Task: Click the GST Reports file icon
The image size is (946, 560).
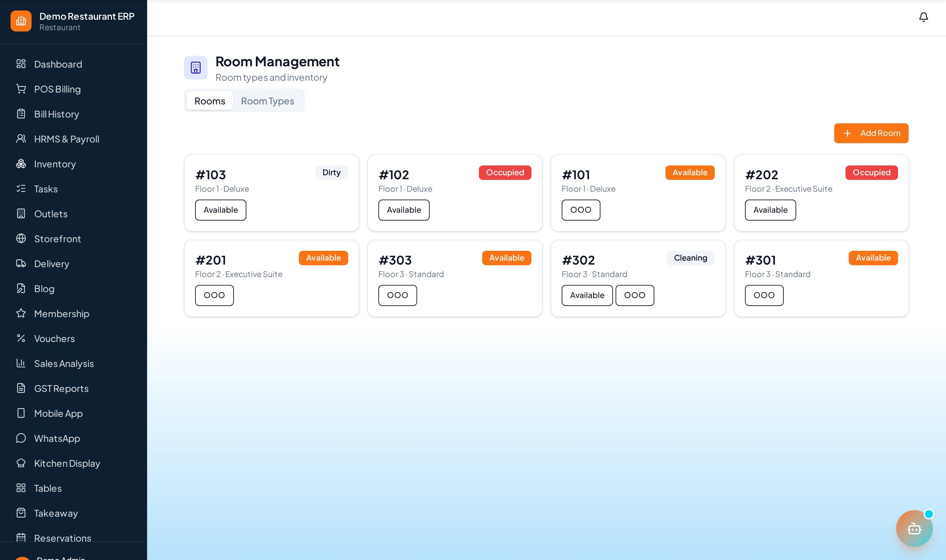Action: tap(21, 388)
